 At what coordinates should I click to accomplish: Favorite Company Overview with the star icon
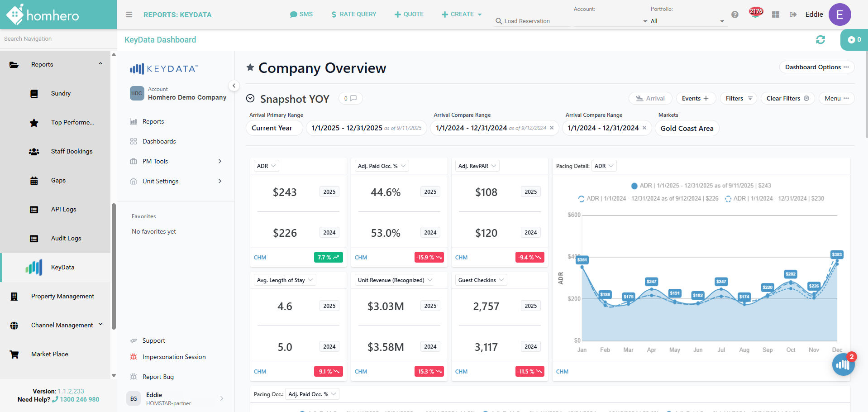tap(250, 67)
